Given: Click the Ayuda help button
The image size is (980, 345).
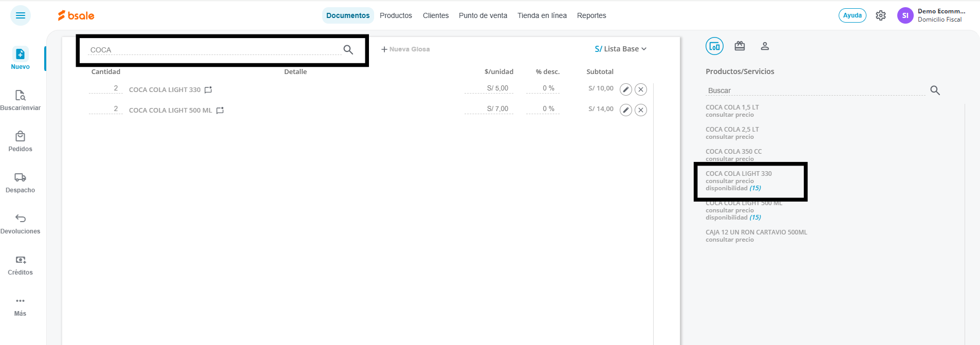Looking at the screenshot, I should pos(852,15).
